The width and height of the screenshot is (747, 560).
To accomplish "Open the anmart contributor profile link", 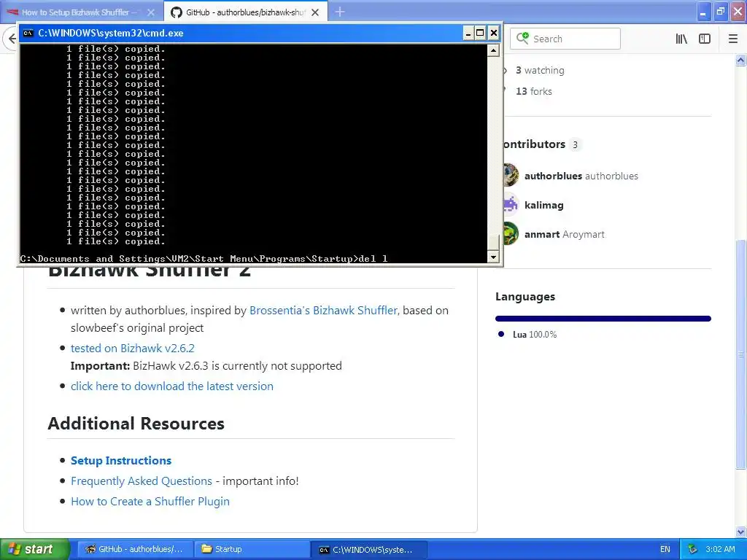I will [565, 234].
